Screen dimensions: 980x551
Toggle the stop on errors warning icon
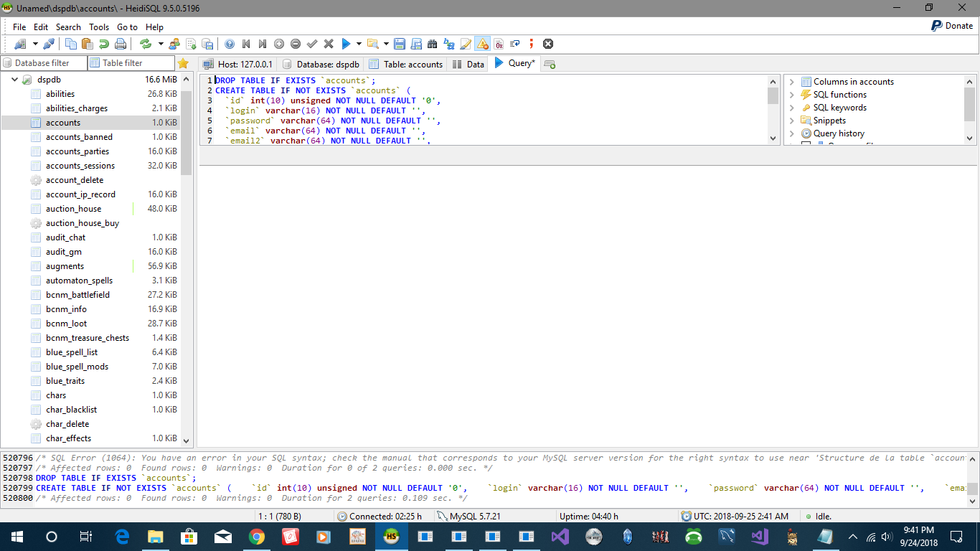tap(482, 44)
